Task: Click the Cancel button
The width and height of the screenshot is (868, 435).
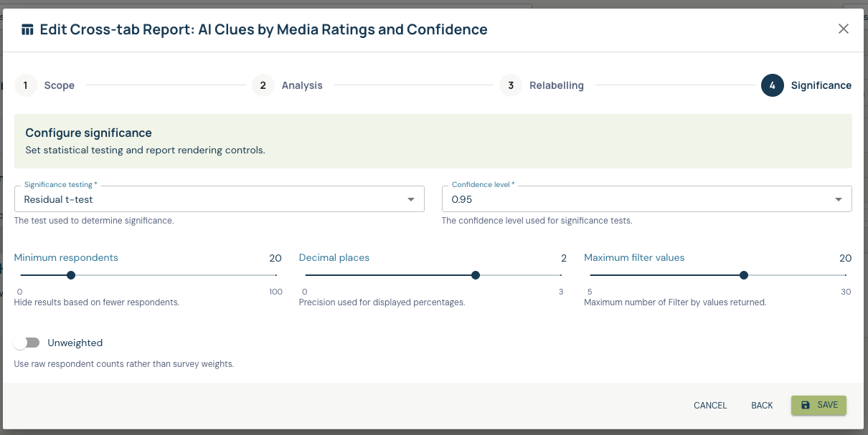Action: [x=710, y=406]
